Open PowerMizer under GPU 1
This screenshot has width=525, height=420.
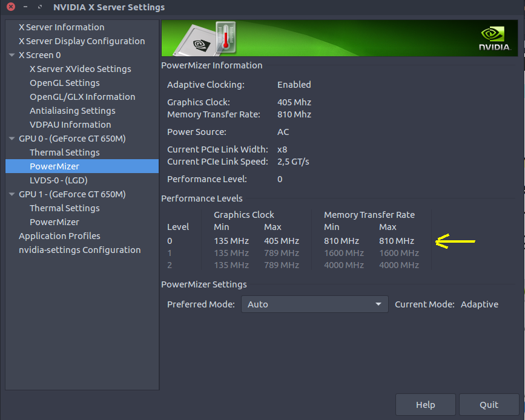[x=54, y=222]
